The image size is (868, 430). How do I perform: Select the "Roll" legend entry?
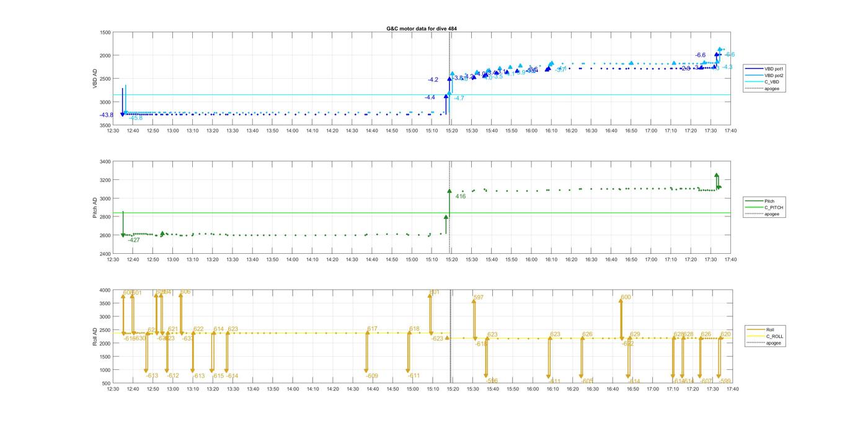(770, 329)
